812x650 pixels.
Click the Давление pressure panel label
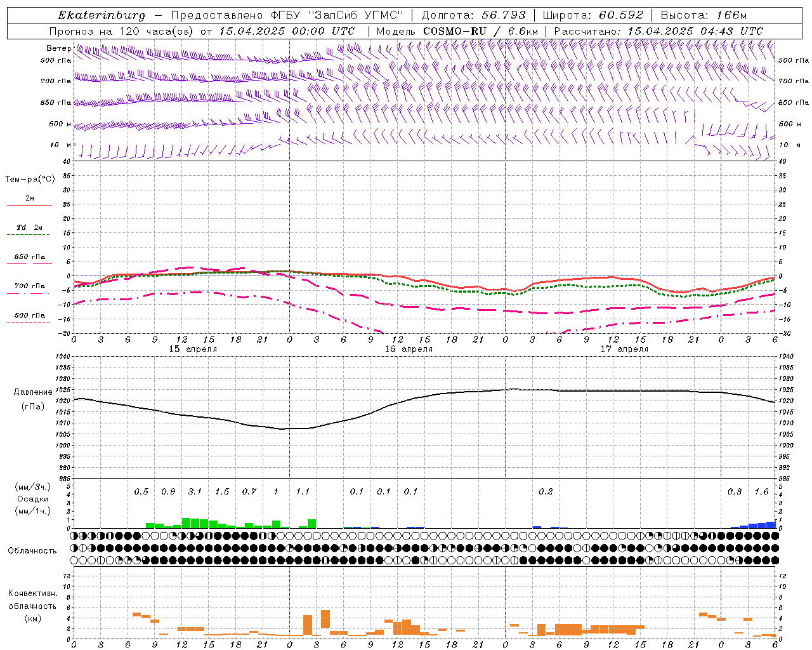coord(33,392)
